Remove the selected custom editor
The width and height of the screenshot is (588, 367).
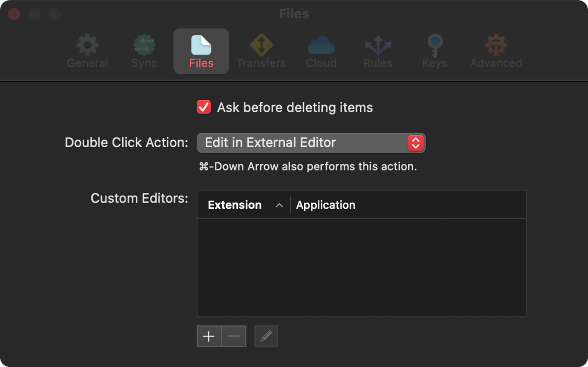233,336
